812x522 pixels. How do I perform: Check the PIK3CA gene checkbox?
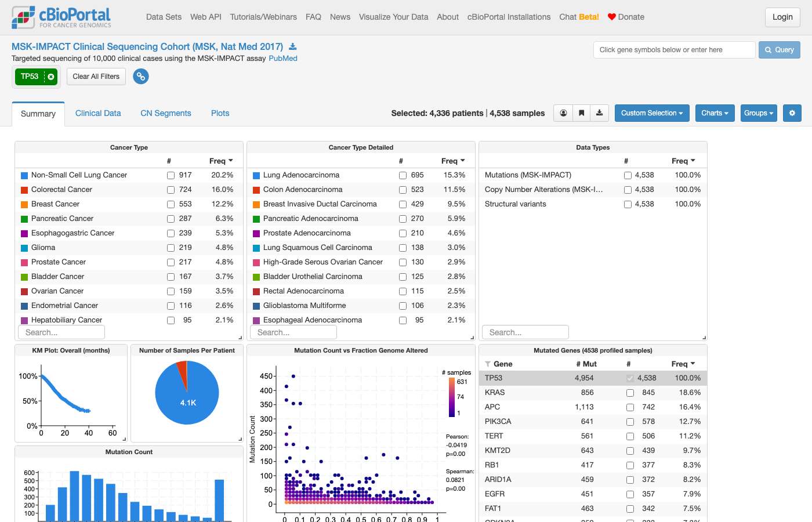click(x=630, y=422)
